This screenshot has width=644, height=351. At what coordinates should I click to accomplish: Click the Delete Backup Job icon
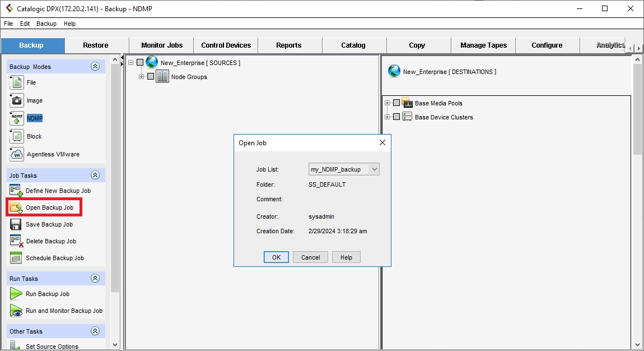pyautogui.click(x=16, y=241)
